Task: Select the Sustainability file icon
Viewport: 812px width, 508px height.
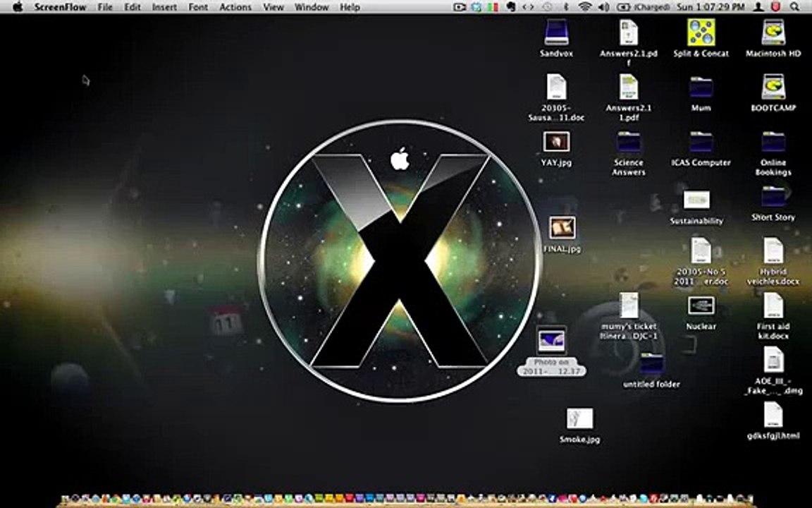Action: tap(696, 200)
